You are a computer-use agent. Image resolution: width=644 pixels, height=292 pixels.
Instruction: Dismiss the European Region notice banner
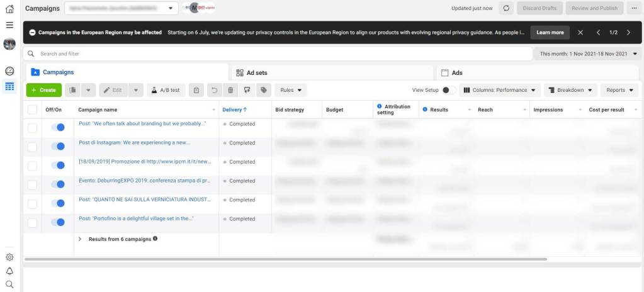pyautogui.click(x=580, y=32)
